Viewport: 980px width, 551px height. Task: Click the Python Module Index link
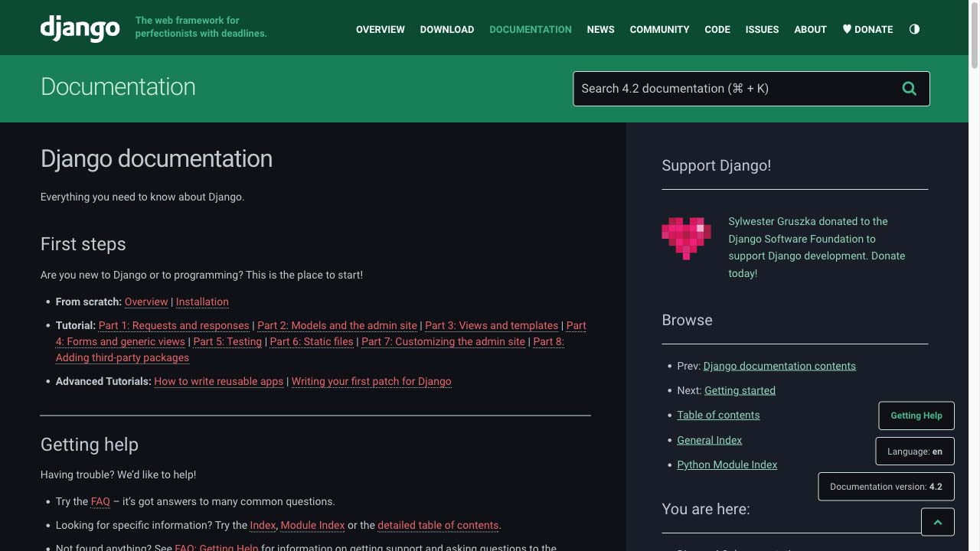(727, 465)
